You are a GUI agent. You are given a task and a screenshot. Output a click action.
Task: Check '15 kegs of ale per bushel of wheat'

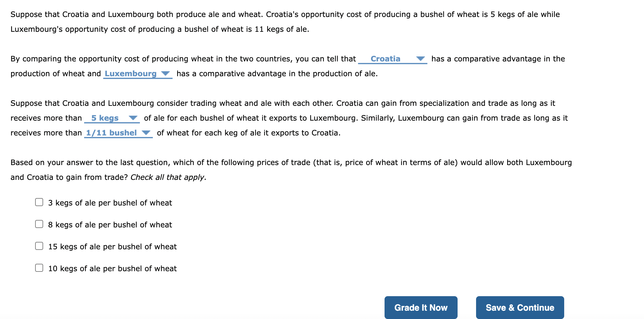pyautogui.click(x=39, y=246)
